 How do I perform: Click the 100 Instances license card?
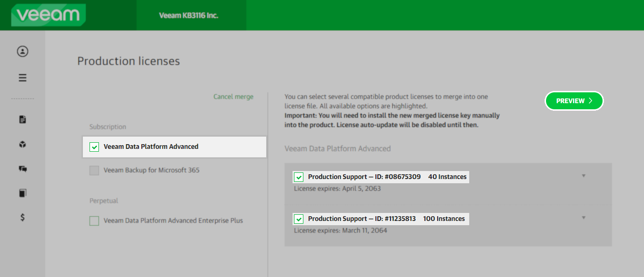tap(443, 219)
